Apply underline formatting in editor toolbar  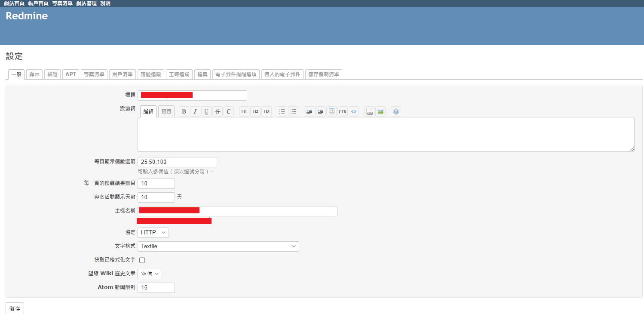tap(206, 111)
